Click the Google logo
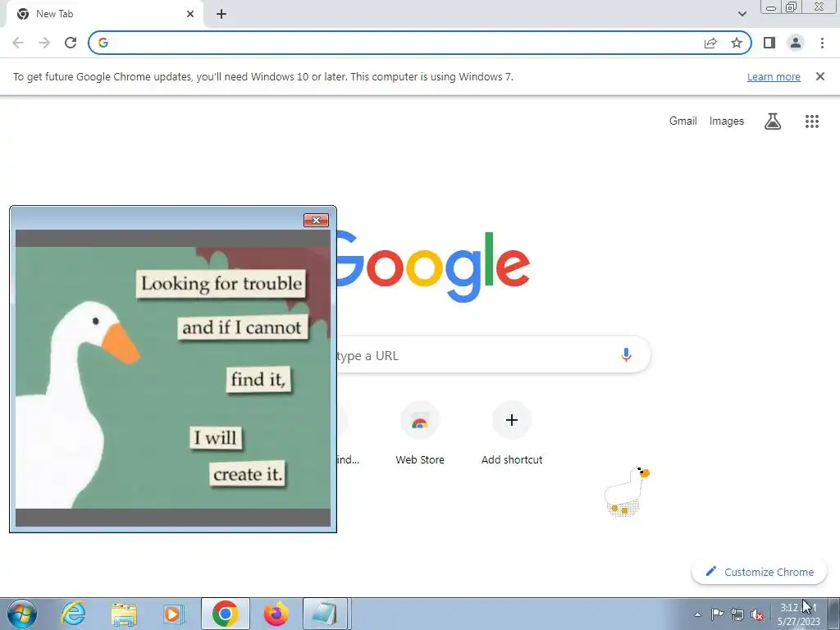840x630 pixels. pos(433,267)
